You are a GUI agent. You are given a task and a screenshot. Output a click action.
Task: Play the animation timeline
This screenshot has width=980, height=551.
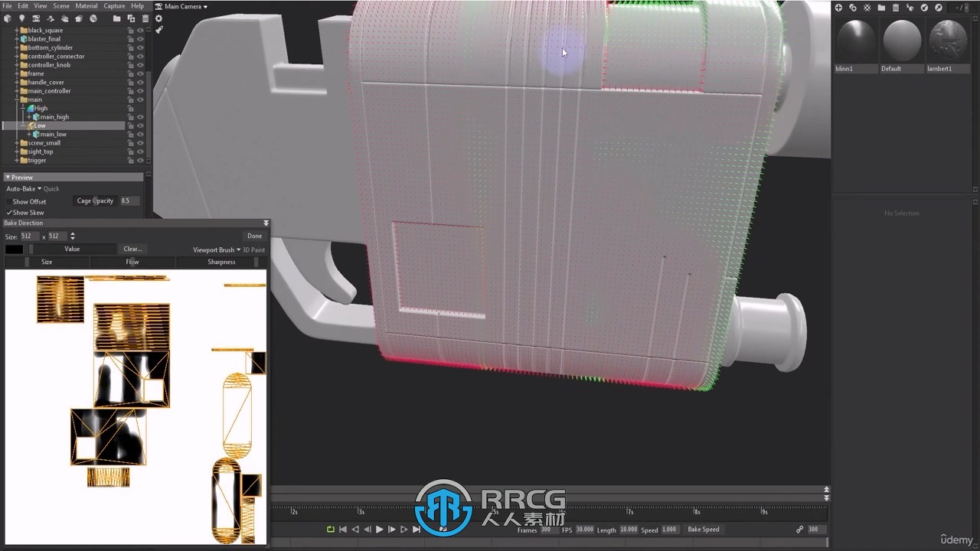pos(379,530)
